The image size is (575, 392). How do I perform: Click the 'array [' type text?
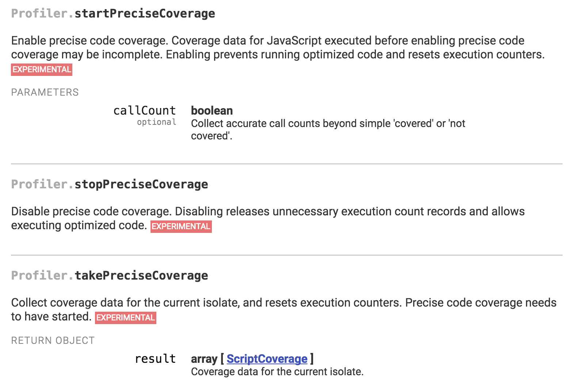[x=207, y=359]
